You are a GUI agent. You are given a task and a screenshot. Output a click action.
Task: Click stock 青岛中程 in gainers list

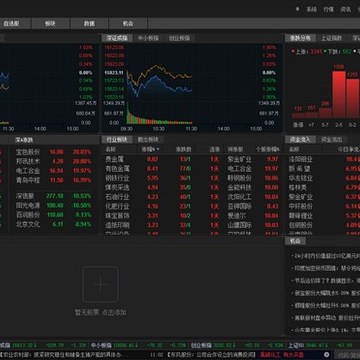click(28, 180)
